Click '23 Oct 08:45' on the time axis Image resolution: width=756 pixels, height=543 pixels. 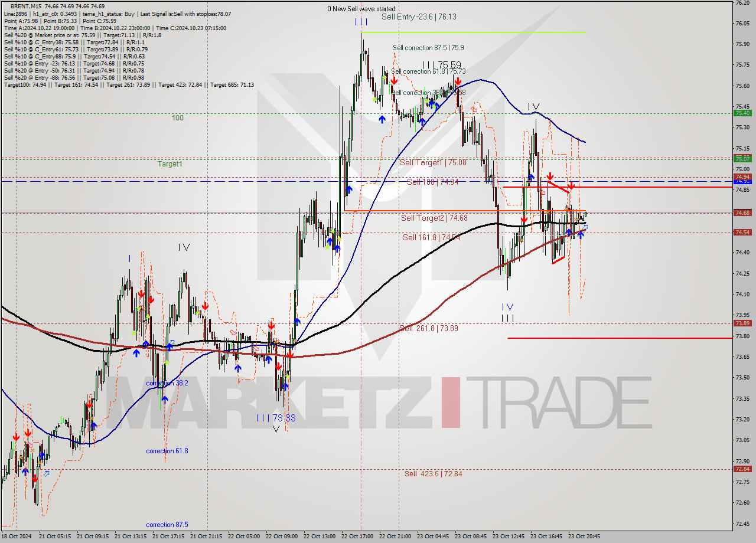click(x=471, y=537)
